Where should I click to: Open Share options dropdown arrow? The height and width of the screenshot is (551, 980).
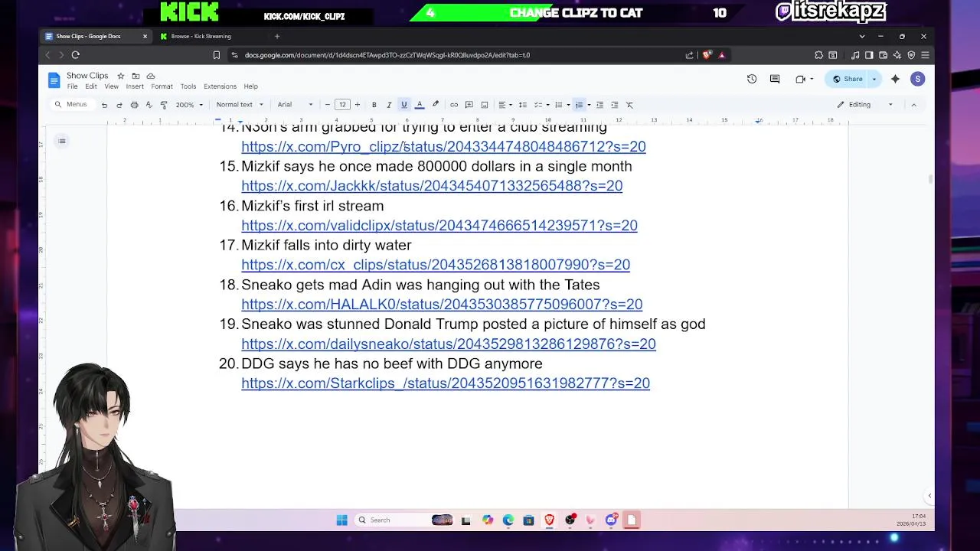pyautogui.click(x=874, y=79)
